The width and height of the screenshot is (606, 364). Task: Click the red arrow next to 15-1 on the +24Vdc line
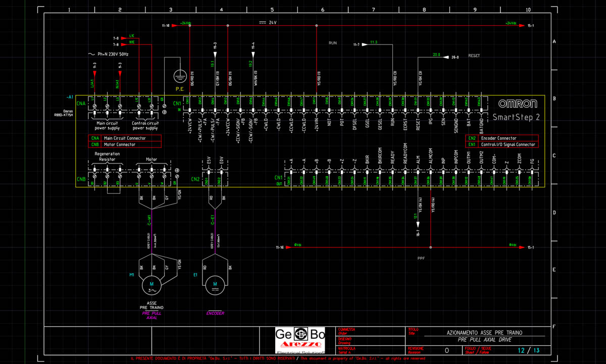click(x=522, y=25)
